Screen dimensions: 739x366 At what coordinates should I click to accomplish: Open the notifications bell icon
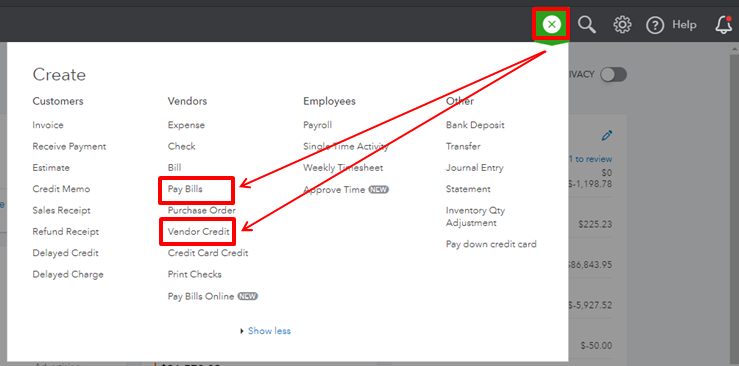[723, 24]
